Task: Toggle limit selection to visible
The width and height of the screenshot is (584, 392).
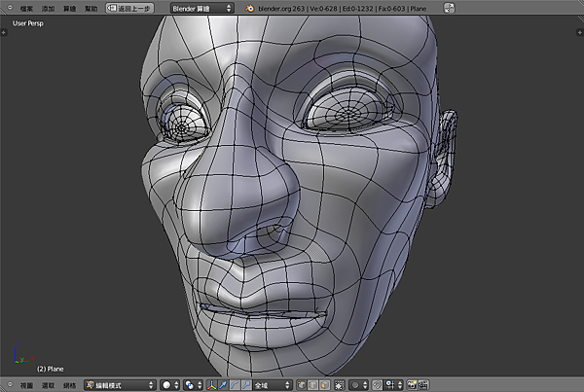Action: pos(340,384)
